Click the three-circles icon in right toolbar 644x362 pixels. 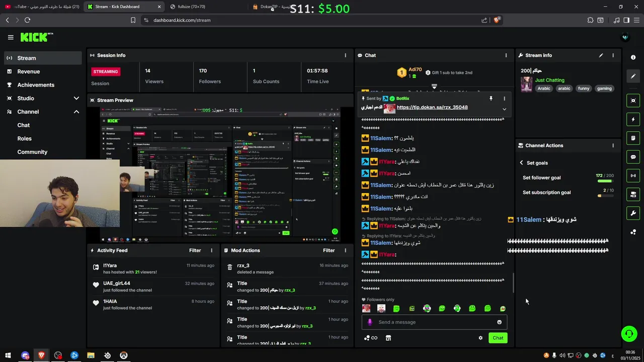click(x=633, y=232)
